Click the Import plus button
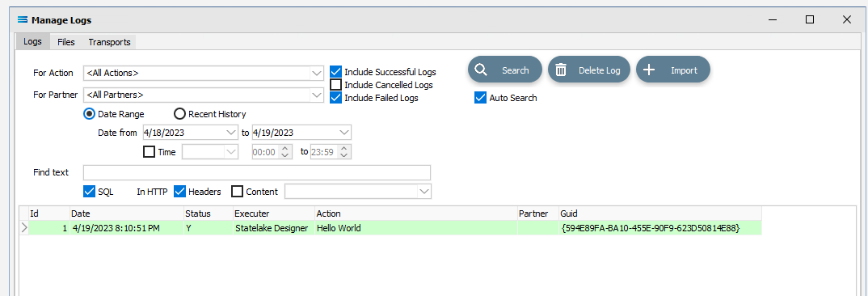868x296 pixels. 672,70
